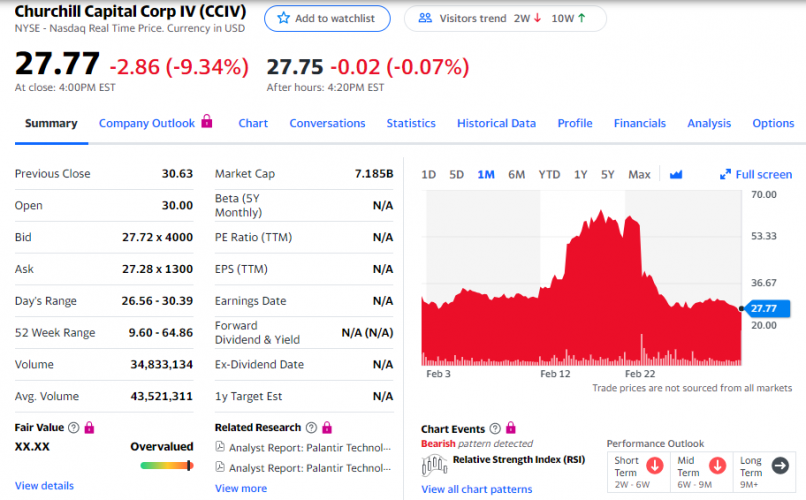Open the Financials tab
Image resolution: width=806 pixels, height=500 pixels.
(639, 123)
